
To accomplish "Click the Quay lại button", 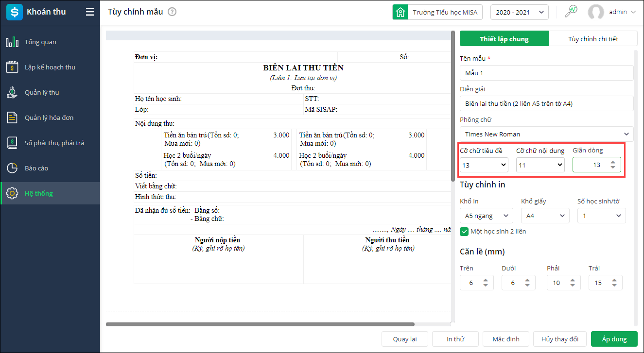I will (404, 339).
